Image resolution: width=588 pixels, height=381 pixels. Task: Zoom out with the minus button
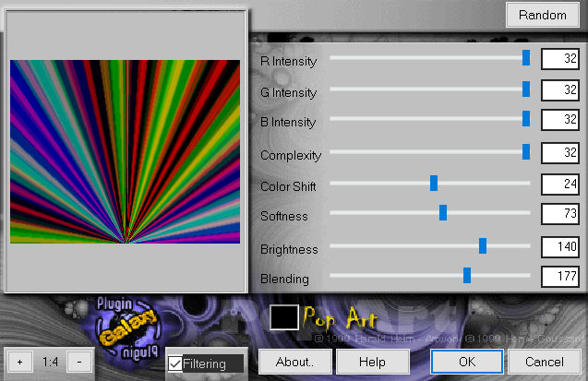(x=79, y=362)
